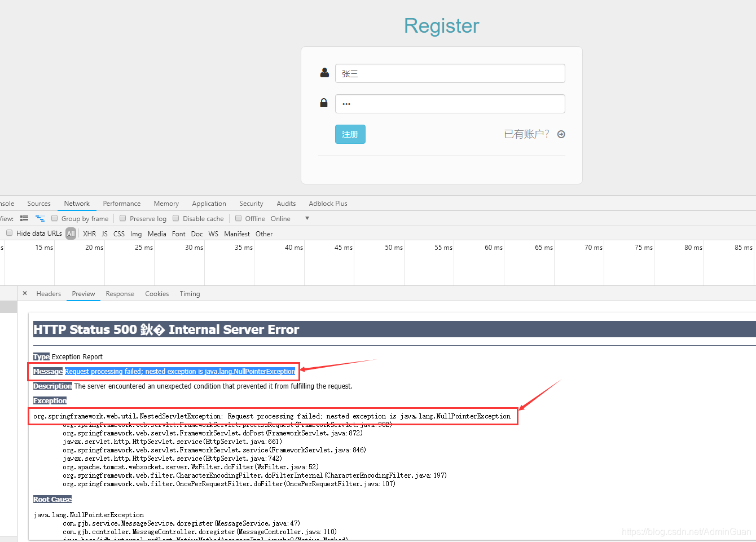Select the Doc request filter
This screenshot has height=542, width=756.
196,233
